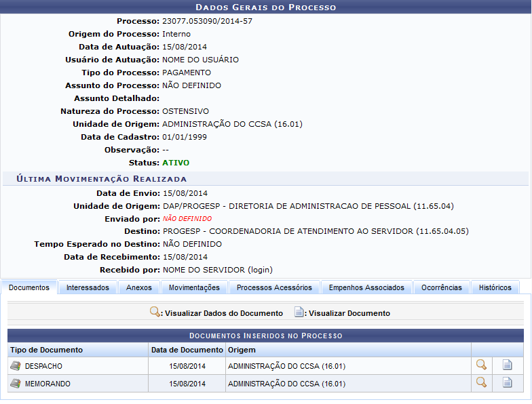Viewport: 532px width, 404px height.
Task: Select the Documentos tab
Action: point(29,287)
